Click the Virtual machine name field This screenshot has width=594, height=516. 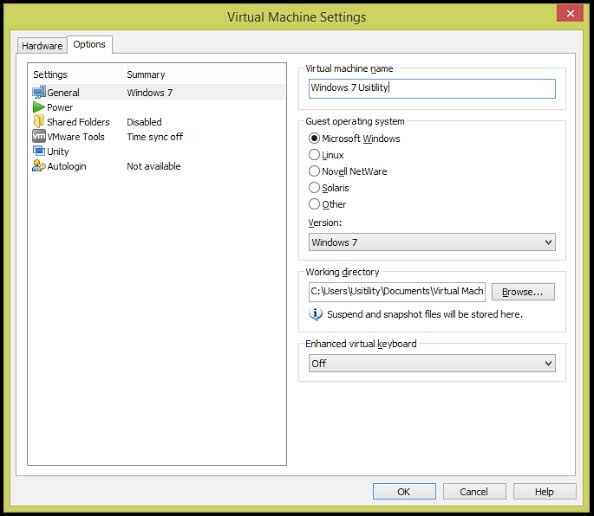(432, 88)
